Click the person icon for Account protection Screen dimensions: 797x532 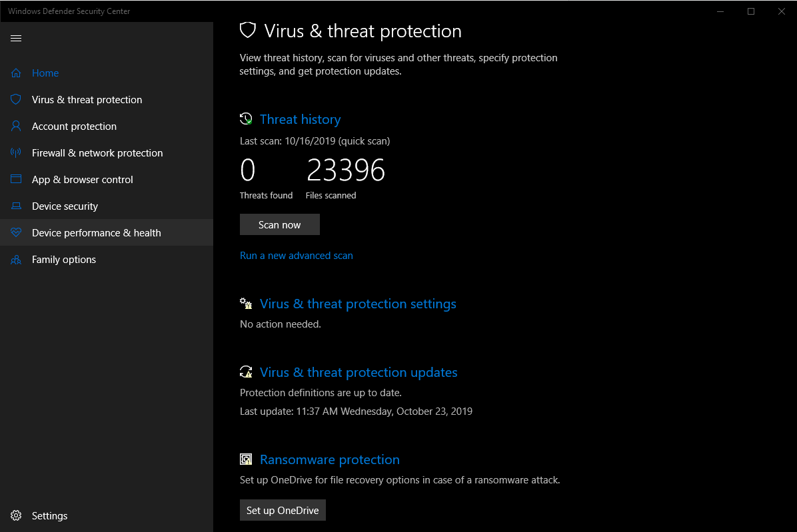(16, 126)
